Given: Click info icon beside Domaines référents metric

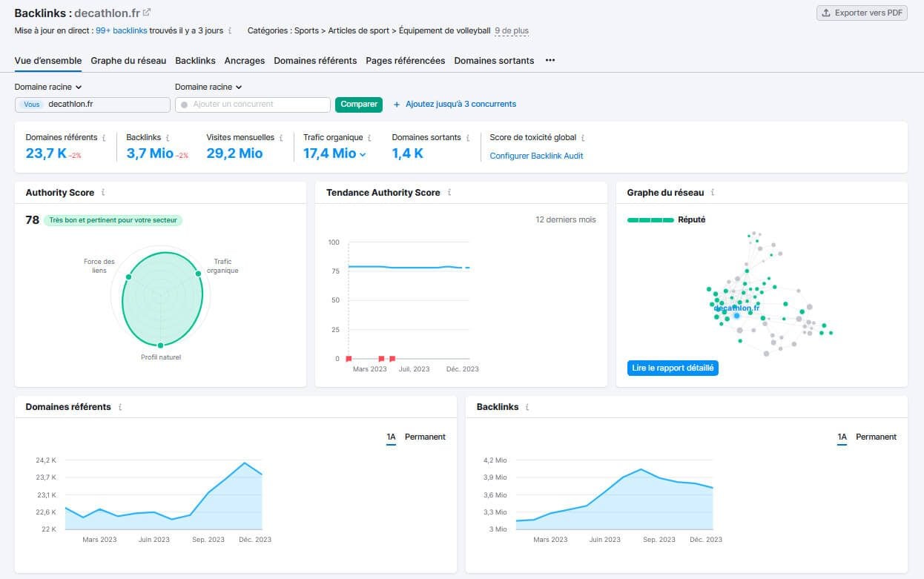Looking at the screenshot, I should (104, 138).
